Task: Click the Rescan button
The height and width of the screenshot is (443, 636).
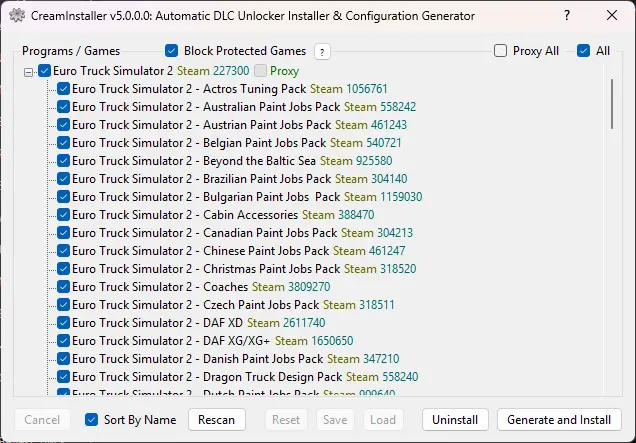Action: pyautogui.click(x=216, y=420)
